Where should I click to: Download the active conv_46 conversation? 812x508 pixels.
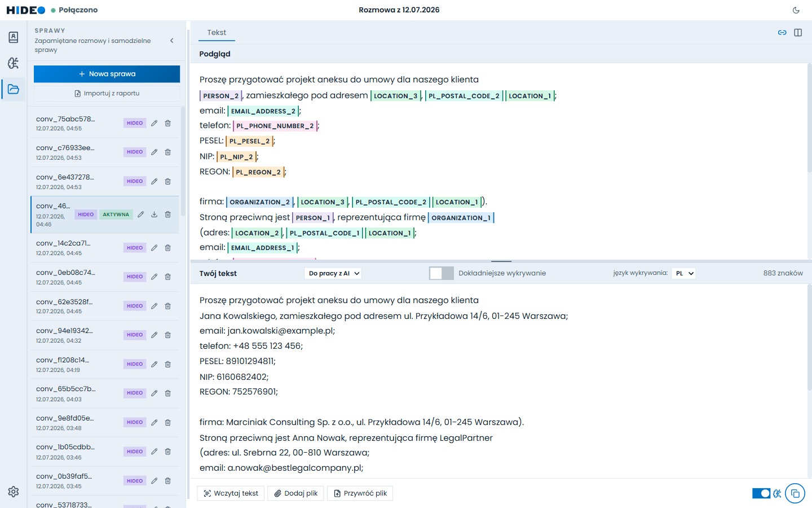[x=154, y=214]
